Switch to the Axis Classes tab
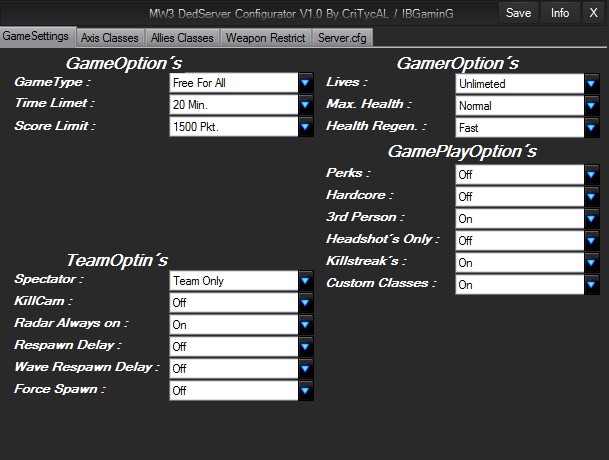The width and height of the screenshot is (609, 460). (x=112, y=38)
